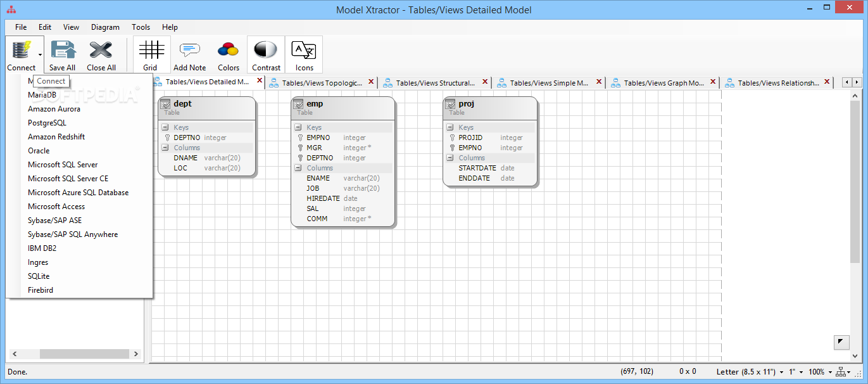Click the Add Note icon
Image resolution: width=868 pixels, height=384 pixels.
tap(190, 50)
